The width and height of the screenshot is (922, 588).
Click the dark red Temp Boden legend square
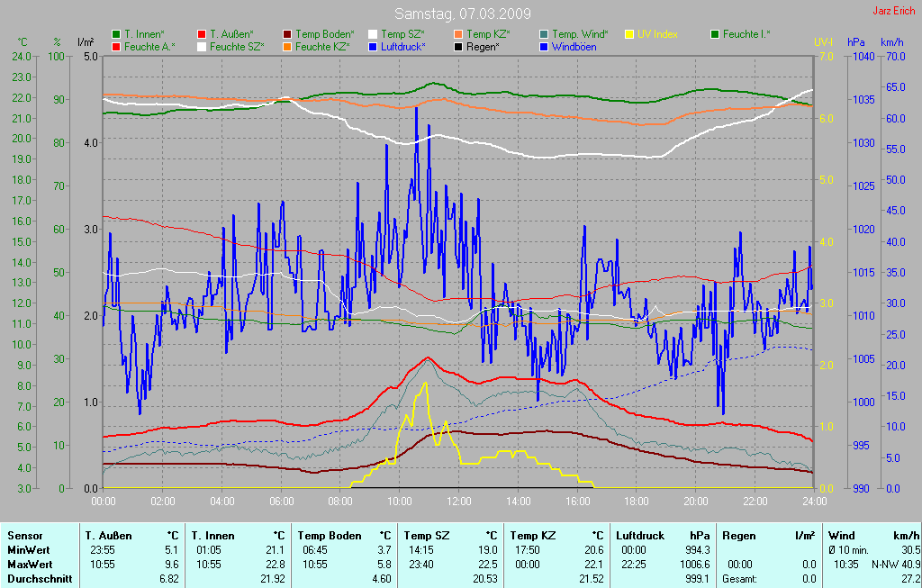pyautogui.click(x=287, y=34)
